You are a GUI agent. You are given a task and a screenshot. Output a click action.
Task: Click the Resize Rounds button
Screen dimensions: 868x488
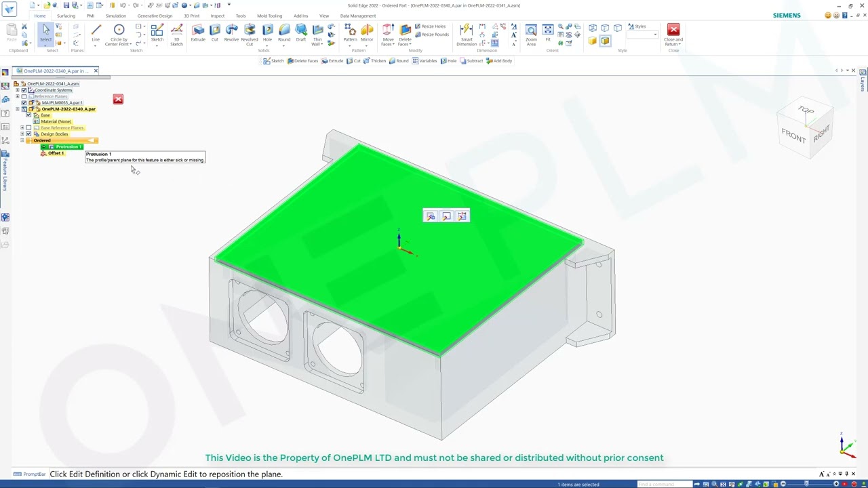coord(431,35)
